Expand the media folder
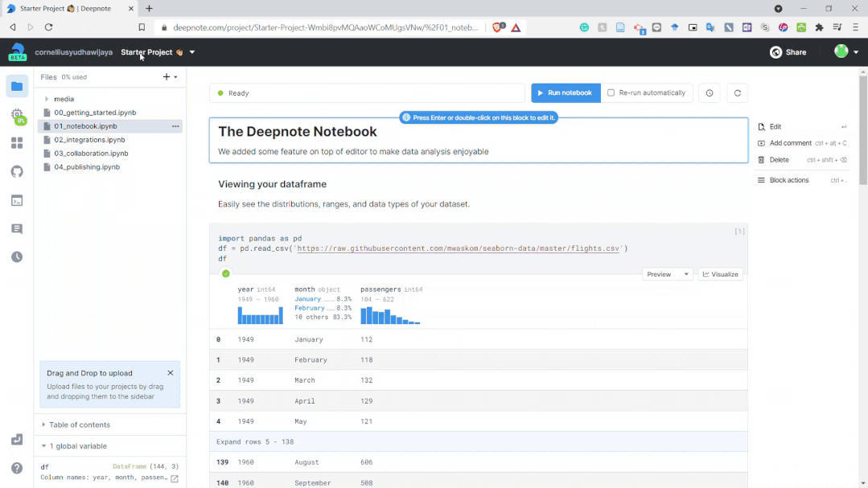 47,99
